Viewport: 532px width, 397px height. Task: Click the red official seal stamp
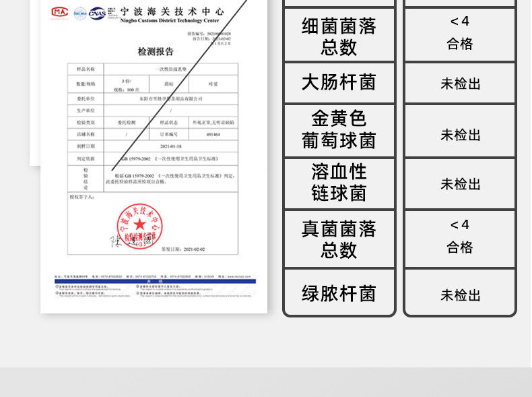tap(140, 226)
